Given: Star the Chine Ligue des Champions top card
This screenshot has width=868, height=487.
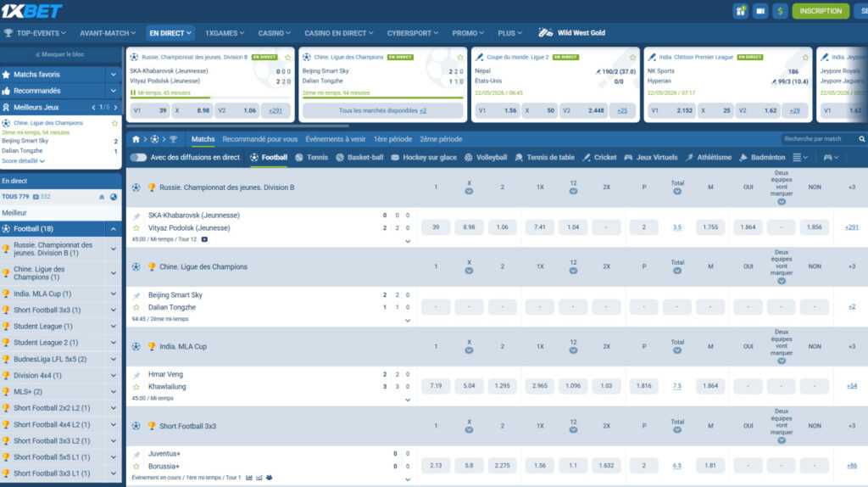Looking at the screenshot, I should (460, 57).
